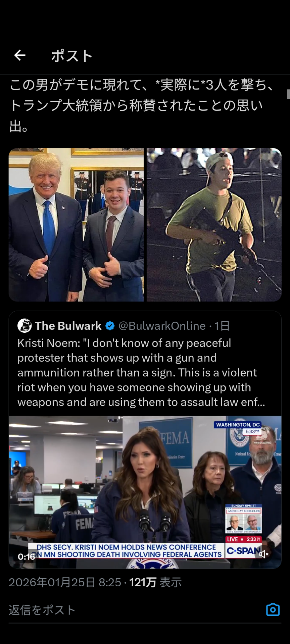Tap the quoted post's 1日 timestamp
The image size is (290, 644).
pos(222,326)
